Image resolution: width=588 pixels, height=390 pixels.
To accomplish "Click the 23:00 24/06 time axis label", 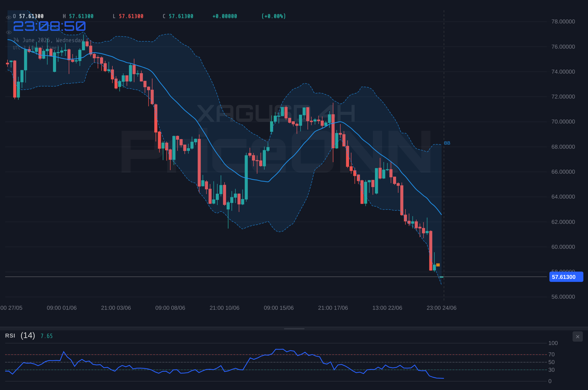I will coord(442,308).
